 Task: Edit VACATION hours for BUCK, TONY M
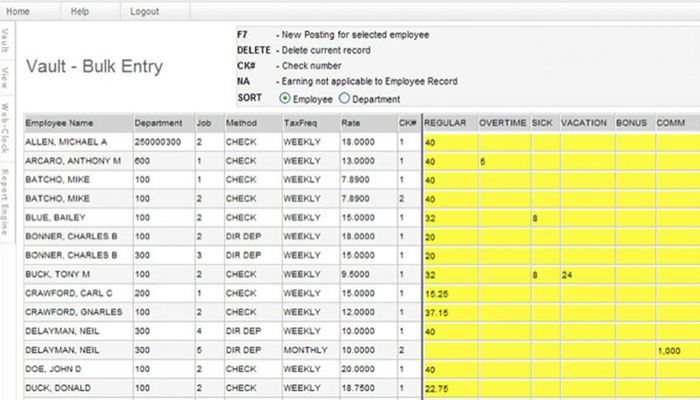[586, 273]
